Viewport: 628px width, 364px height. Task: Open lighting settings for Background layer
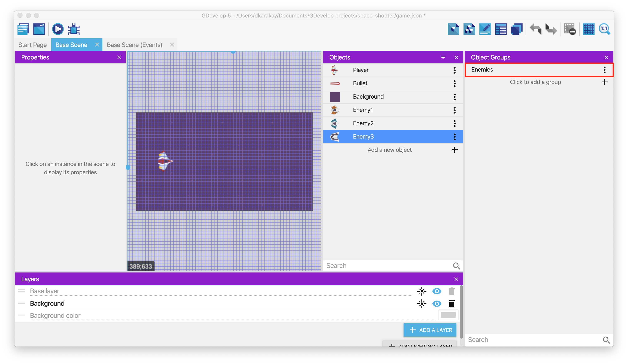422,304
